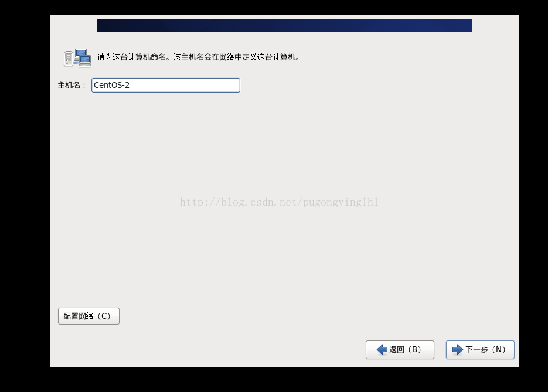Screen dimensions: 548x392
Task: Click the hostname input field containing CentOS-2
Action: point(166,85)
